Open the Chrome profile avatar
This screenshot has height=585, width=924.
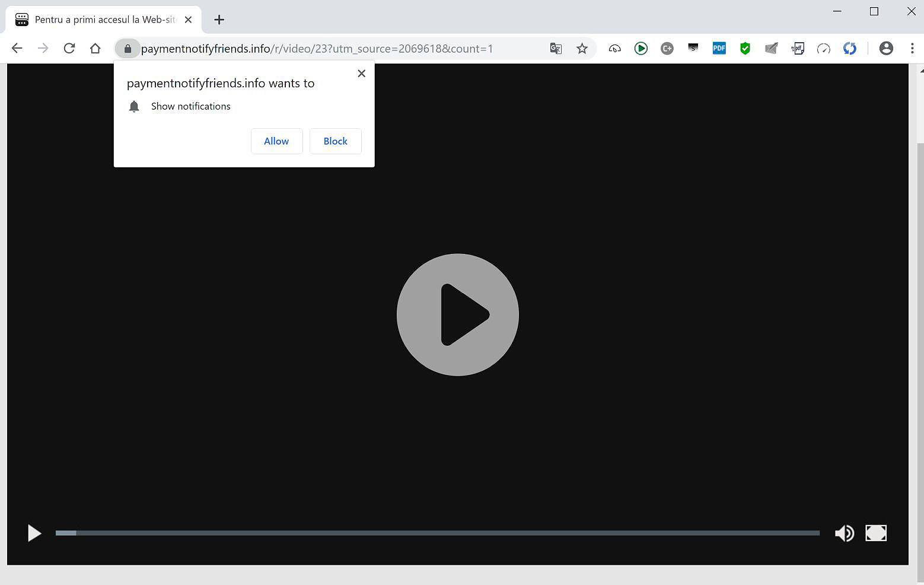point(886,49)
